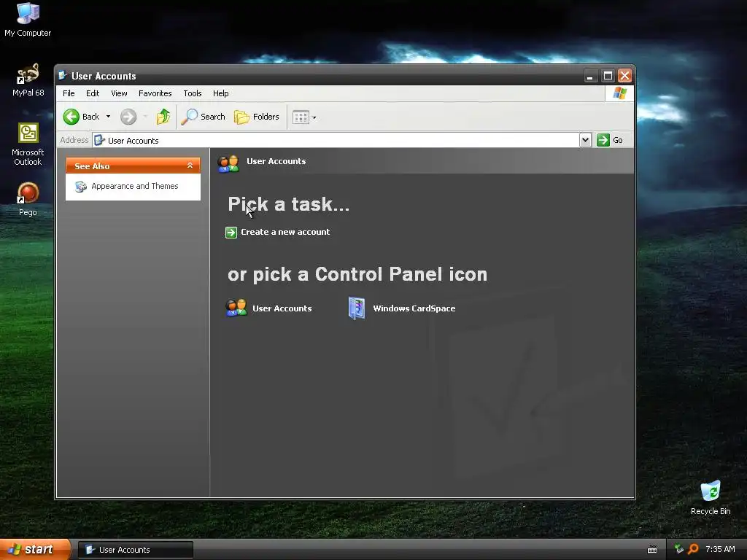Click the green tray icon by the magnifier
This screenshot has height=560, width=747.
[679, 549]
